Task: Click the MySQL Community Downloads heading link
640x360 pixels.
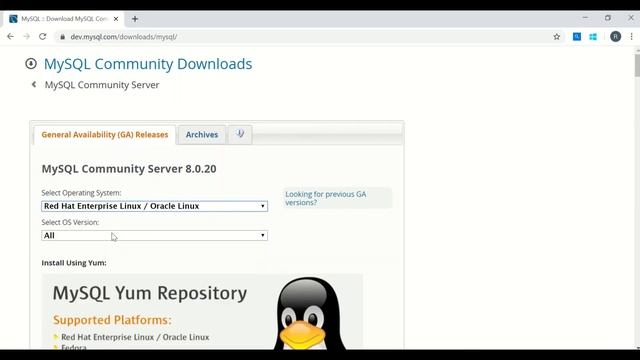Action: 148,64
